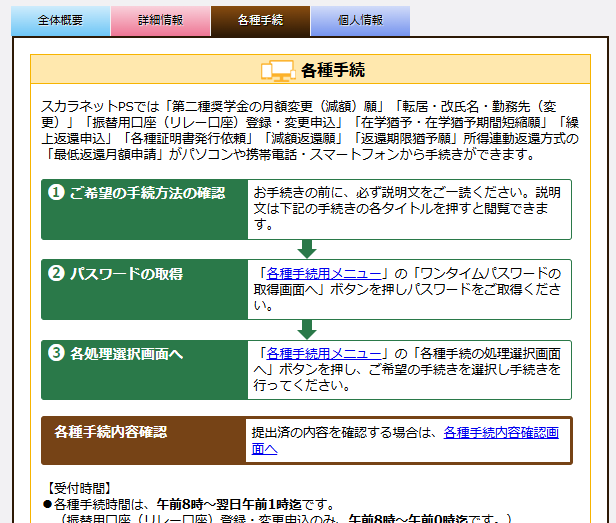
Task: Go to the 個人情報 tab
Action: coord(360,20)
